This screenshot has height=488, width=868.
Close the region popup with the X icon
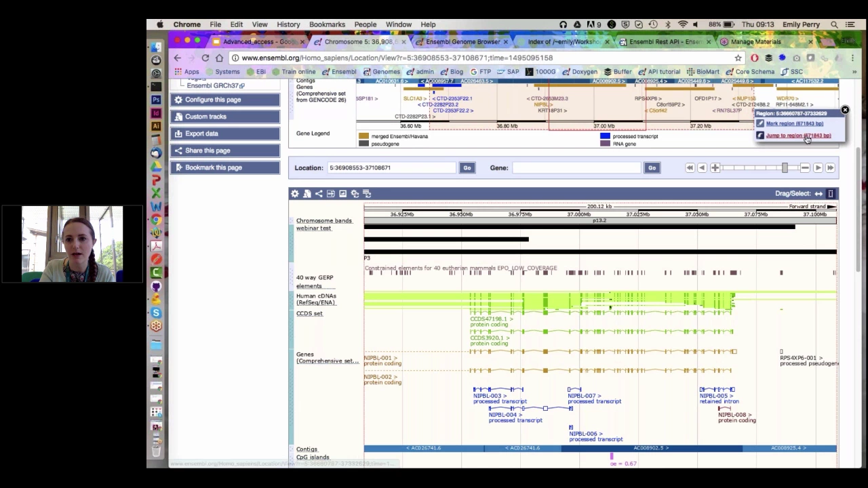(845, 110)
